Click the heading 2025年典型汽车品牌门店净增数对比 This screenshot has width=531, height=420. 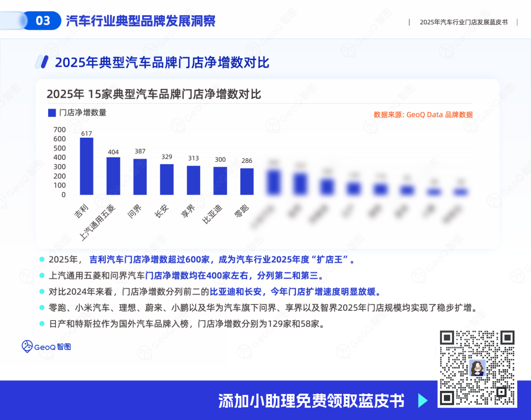(162, 62)
